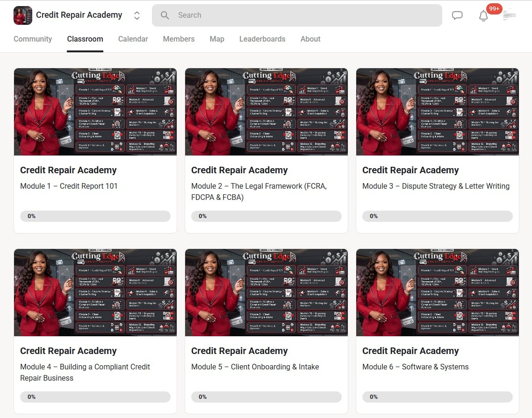Click Module 4 card title Credit Repair Academy
532x418 pixels.
click(x=69, y=351)
